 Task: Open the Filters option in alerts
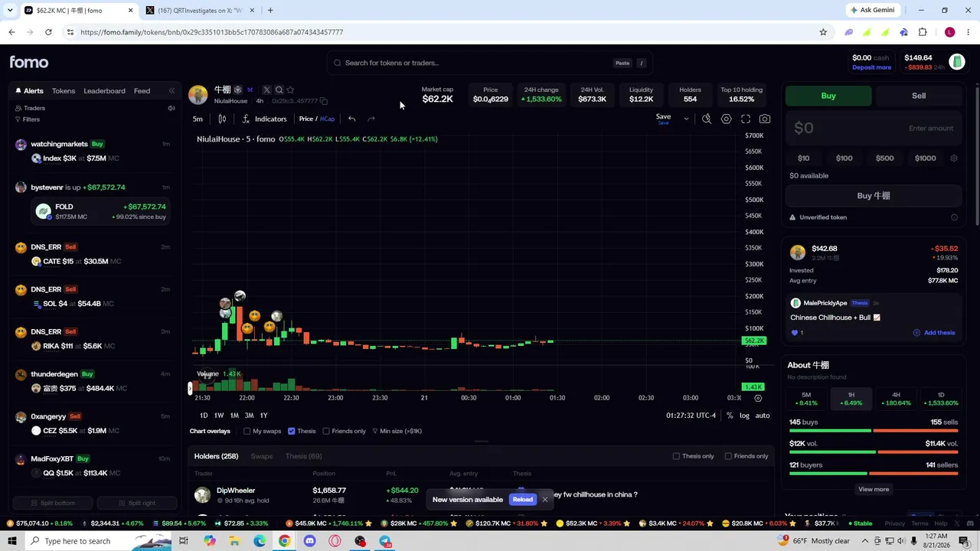28,119
